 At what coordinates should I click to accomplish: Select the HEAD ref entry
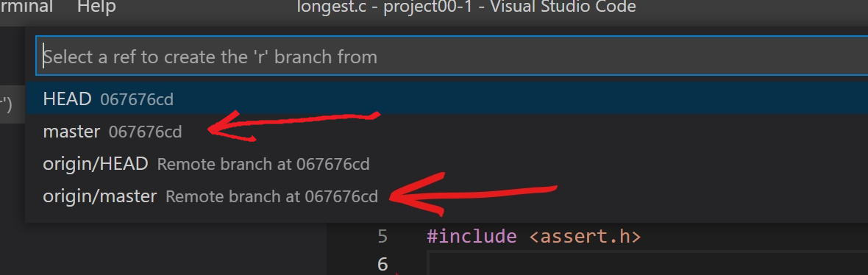point(447,99)
